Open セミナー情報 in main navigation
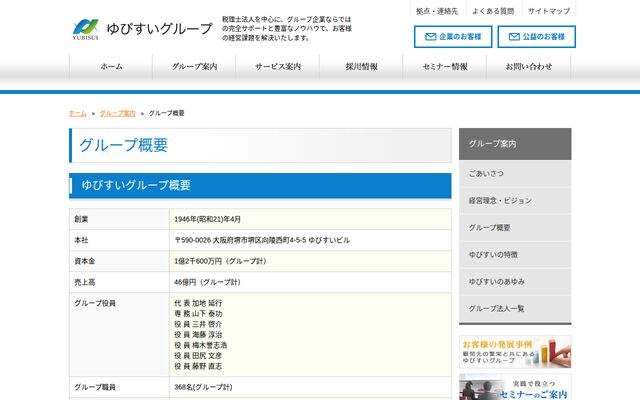Screen dimensions: 640x400 pyautogui.click(x=445, y=67)
